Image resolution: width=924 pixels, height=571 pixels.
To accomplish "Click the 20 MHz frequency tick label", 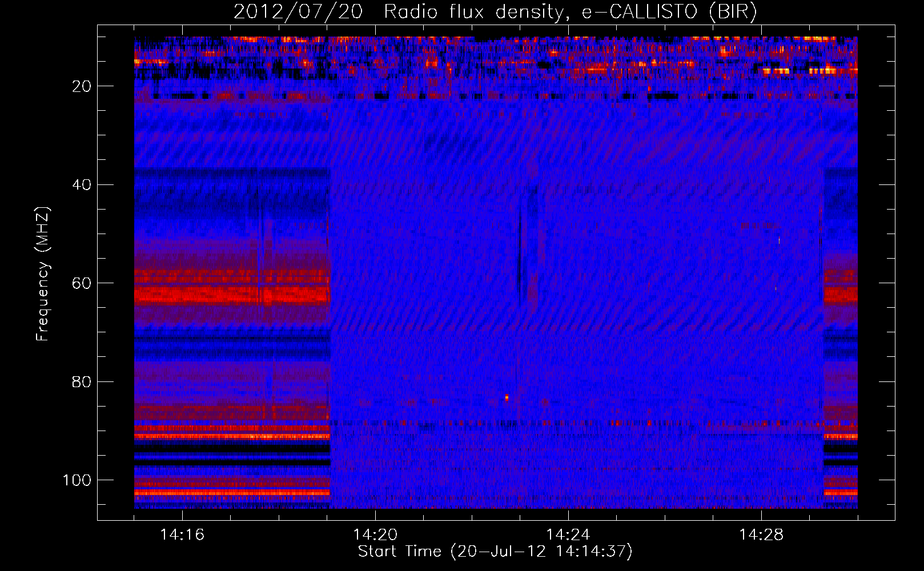I will (82, 86).
